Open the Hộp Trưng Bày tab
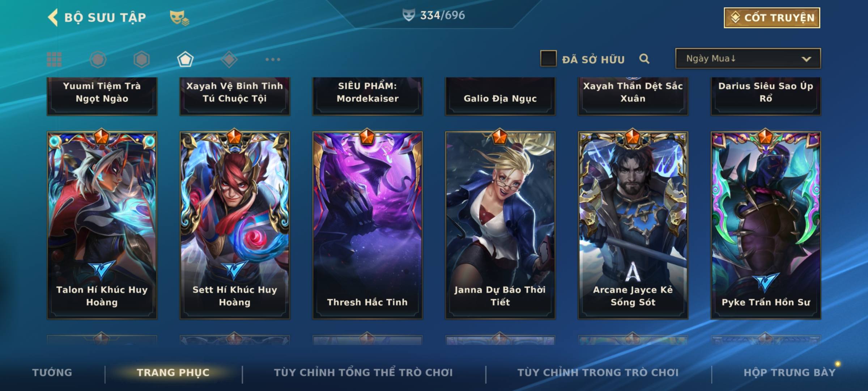Viewport: 868px width, 391px height. tap(790, 372)
